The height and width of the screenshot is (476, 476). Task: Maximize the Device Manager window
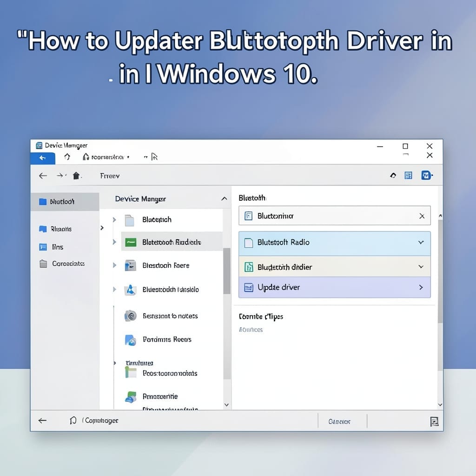click(x=405, y=146)
